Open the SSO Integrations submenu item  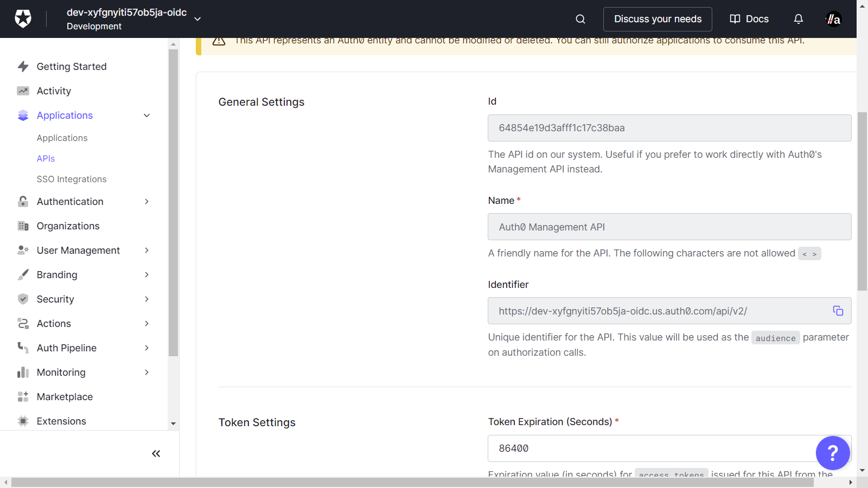click(x=72, y=179)
